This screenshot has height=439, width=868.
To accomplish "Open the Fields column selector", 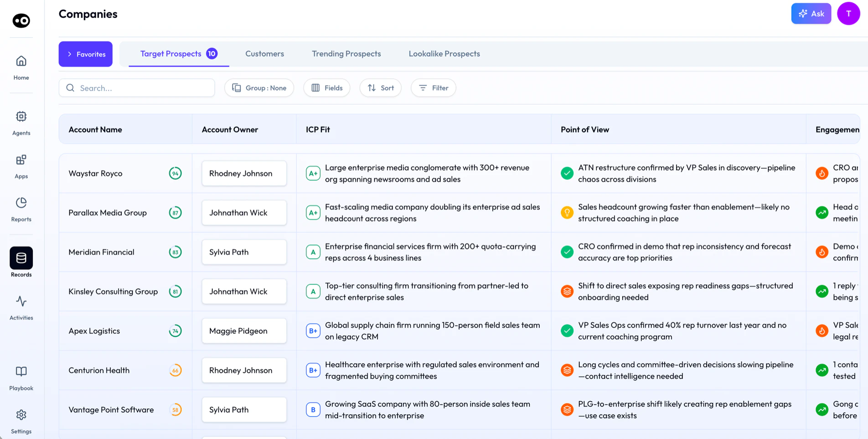I will tap(326, 88).
